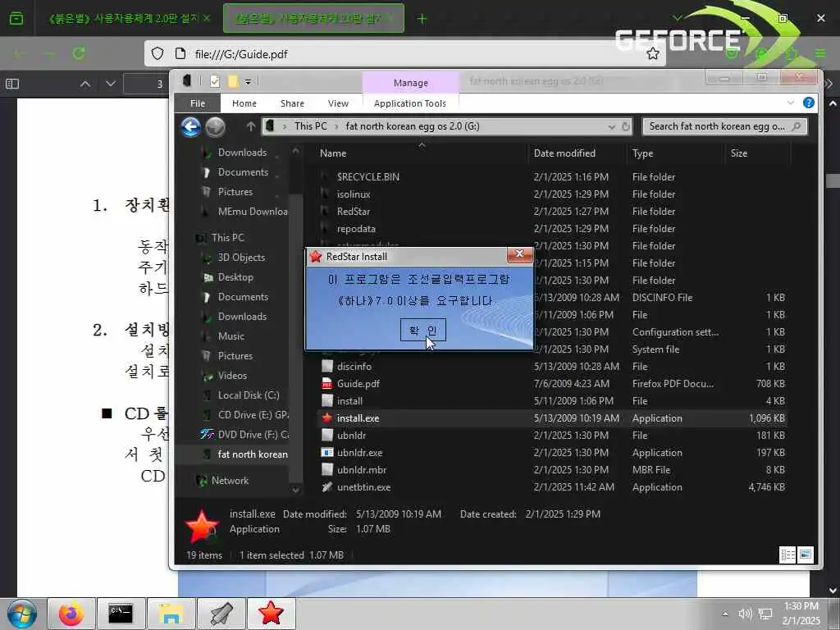This screenshot has width=840, height=630.
Task: Go back using Explorer back arrow
Action: (x=190, y=127)
